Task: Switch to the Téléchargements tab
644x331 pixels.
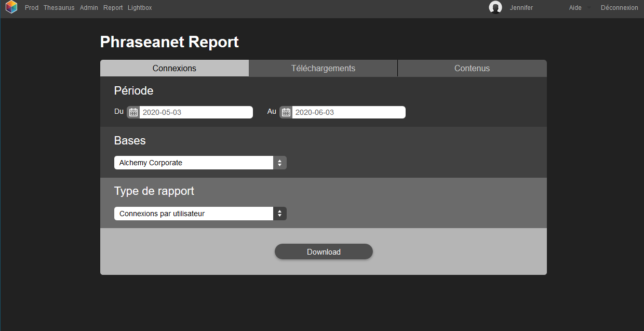Action: pyautogui.click(x=323, y=68)
